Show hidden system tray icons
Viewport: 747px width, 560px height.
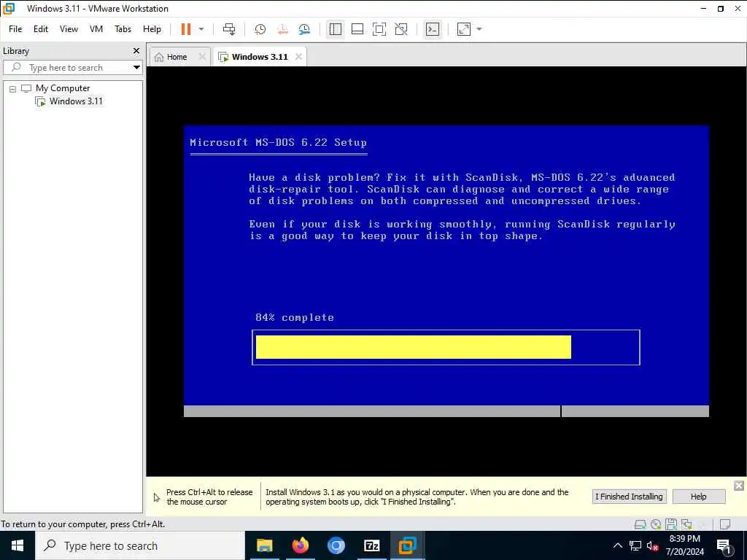tap(617, 545)
